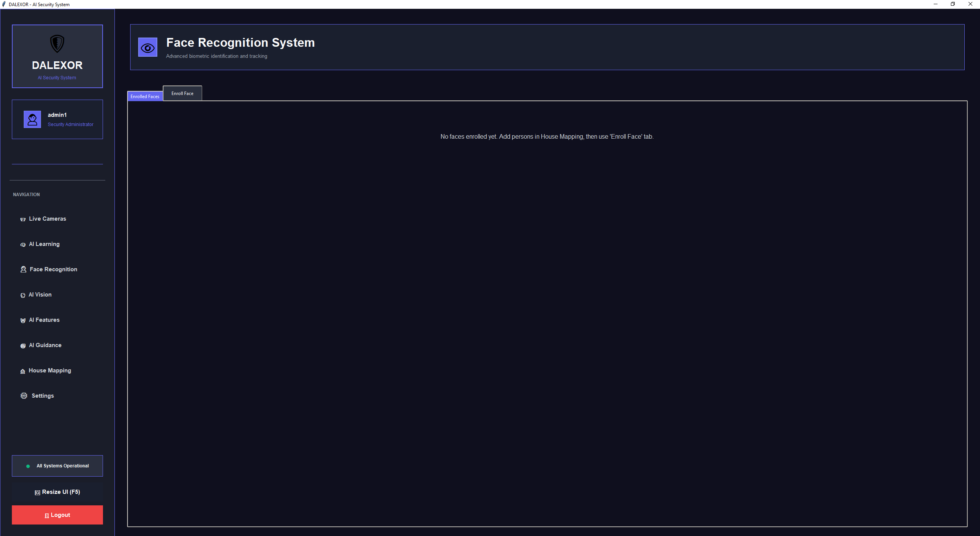The image size is (980, 536).
Task: Select the House Mapping home icon
Action: click(x=23, y=370)
